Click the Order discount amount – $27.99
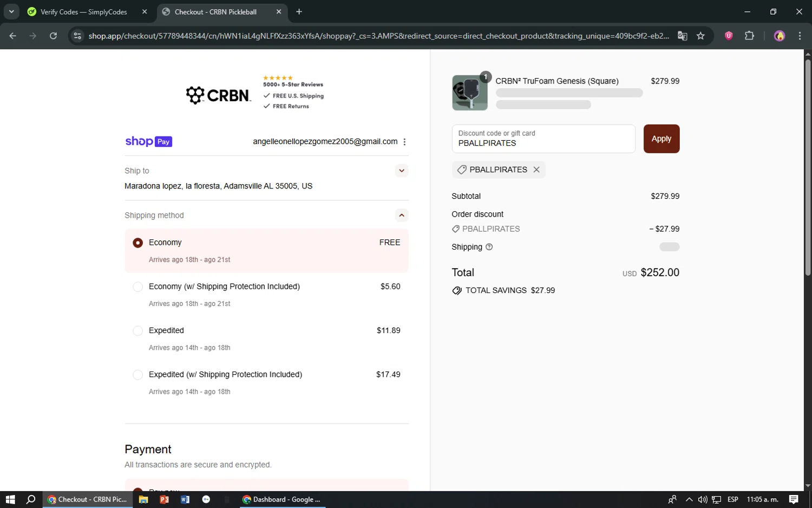Screen dimensions: 812x508 click(x=664, y=229)
